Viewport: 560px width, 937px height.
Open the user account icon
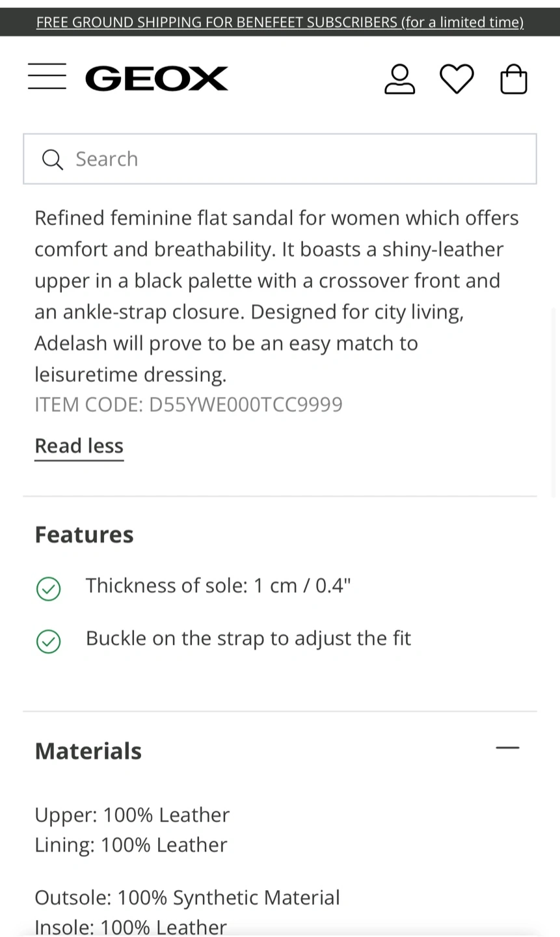point(399,79)
